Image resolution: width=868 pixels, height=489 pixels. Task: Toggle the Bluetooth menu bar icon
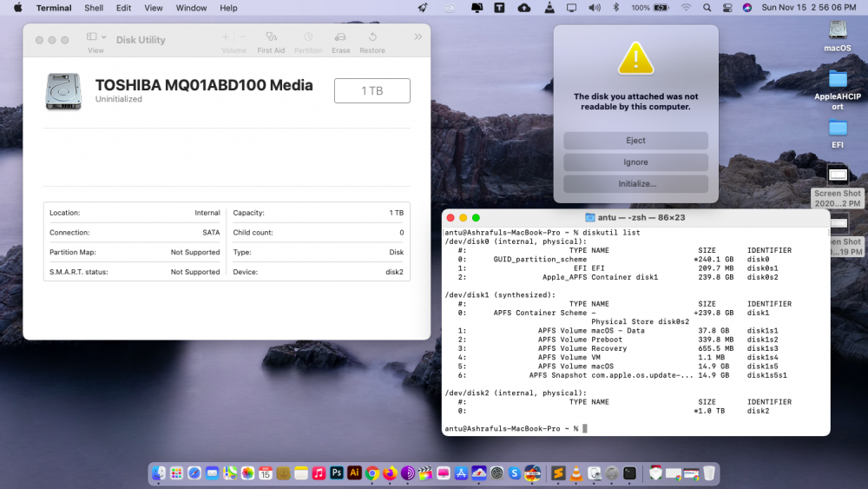point(615,8)
